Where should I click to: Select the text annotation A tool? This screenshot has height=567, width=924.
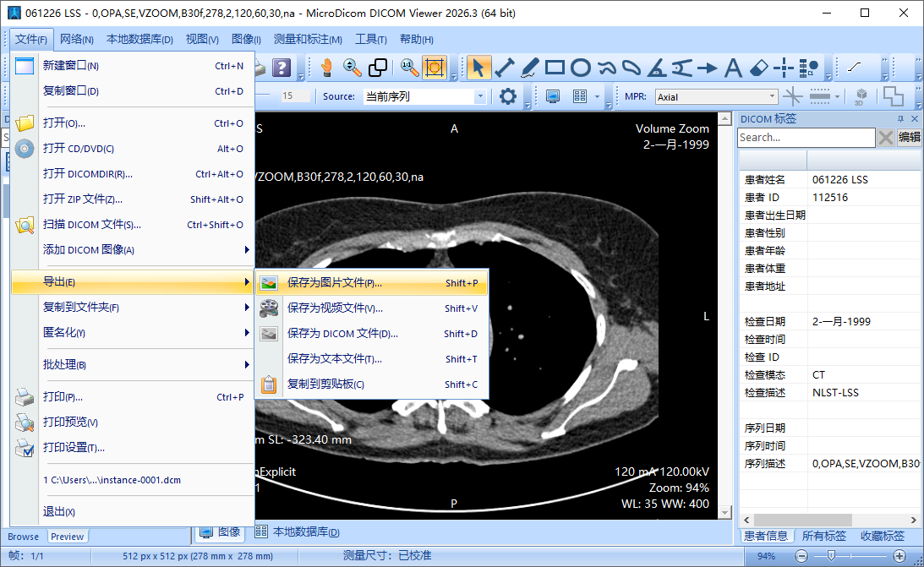click(x=732, y=68)
